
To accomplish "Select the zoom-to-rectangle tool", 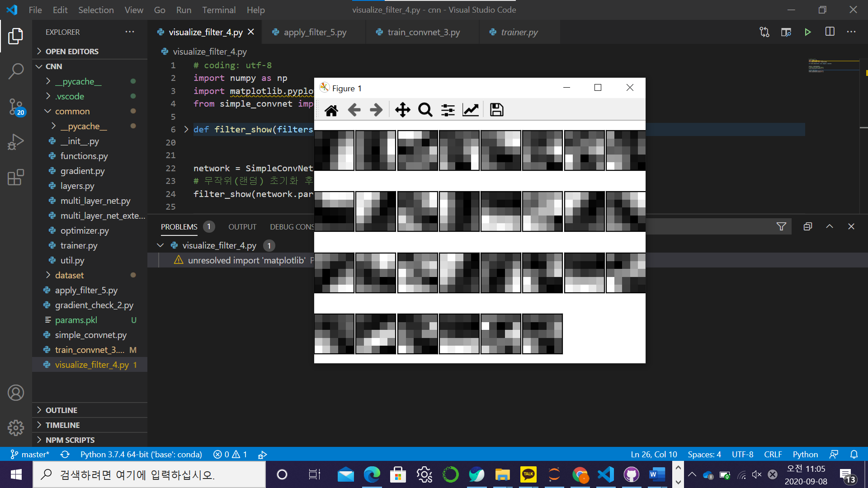I will [425, 109].
